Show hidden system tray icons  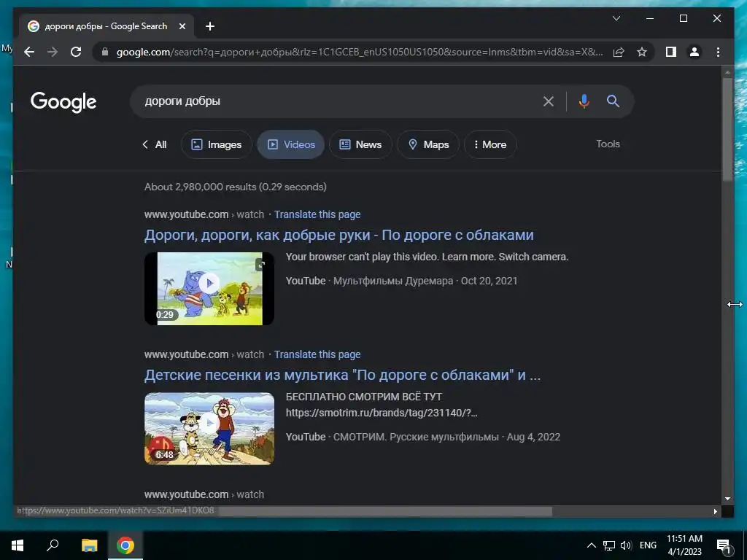pyautogui.click(x=591, y=545)
